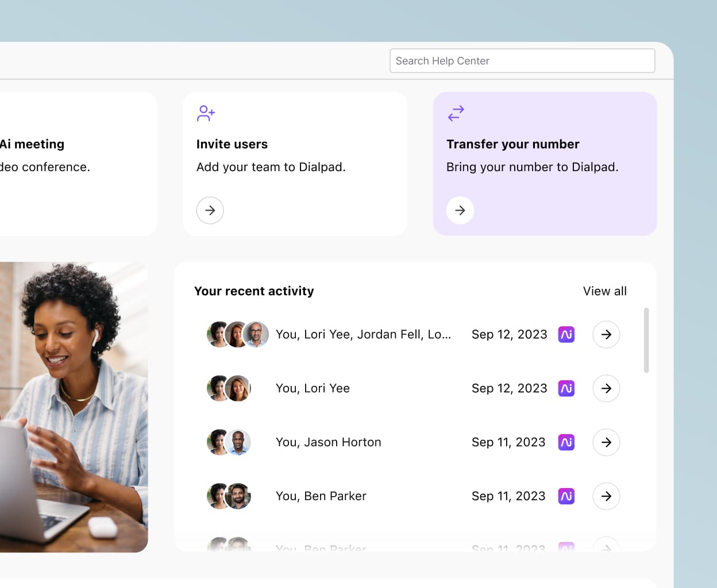Click the recent activity list scrollbar

[646, 341]
